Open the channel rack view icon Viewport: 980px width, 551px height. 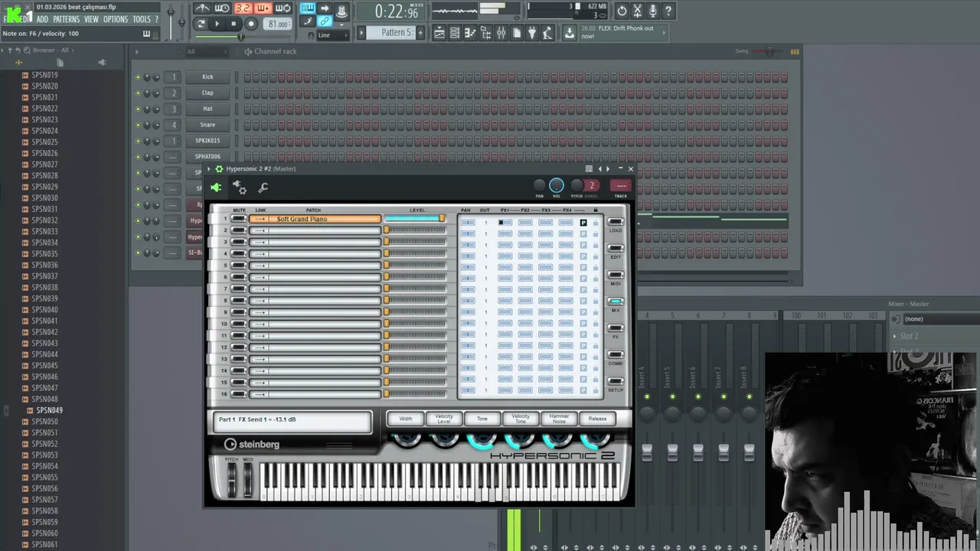[x=455, y=33]
